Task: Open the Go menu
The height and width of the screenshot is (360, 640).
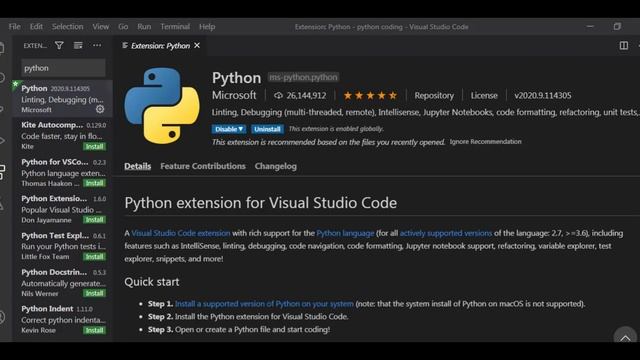Action: pyautogui.click(x=123, y=27)
